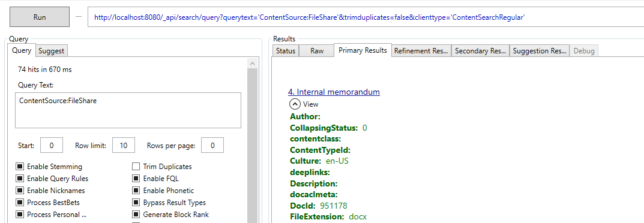This screenshot has height=223, width=644.
Task: Toggle Process Personal checkbox
Action: (x=20, y=214)
